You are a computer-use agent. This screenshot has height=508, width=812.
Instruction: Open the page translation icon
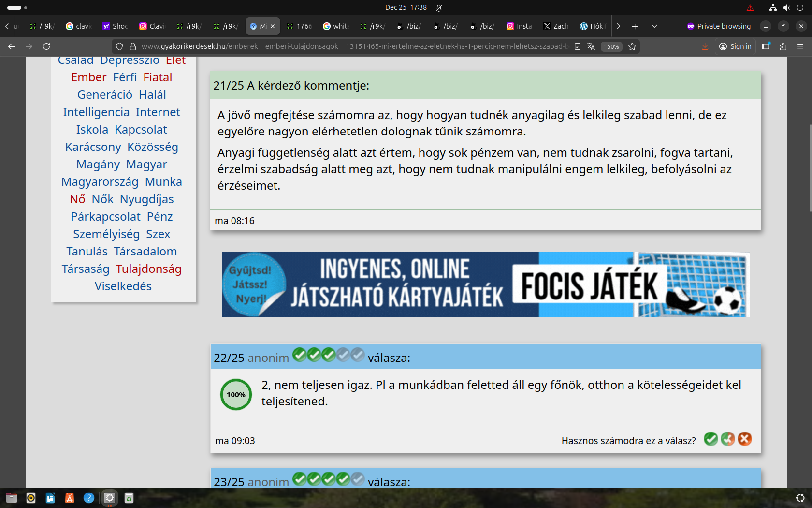click(591, 46)
